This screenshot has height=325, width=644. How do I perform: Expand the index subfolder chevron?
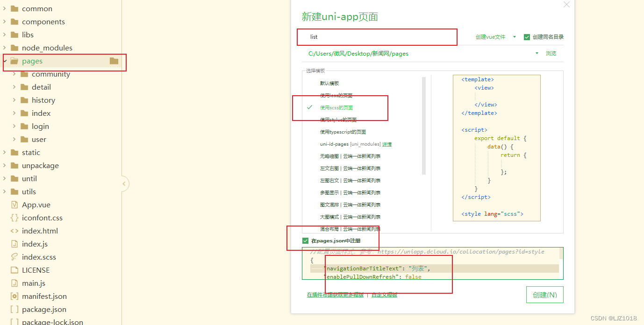click(14, 113)
